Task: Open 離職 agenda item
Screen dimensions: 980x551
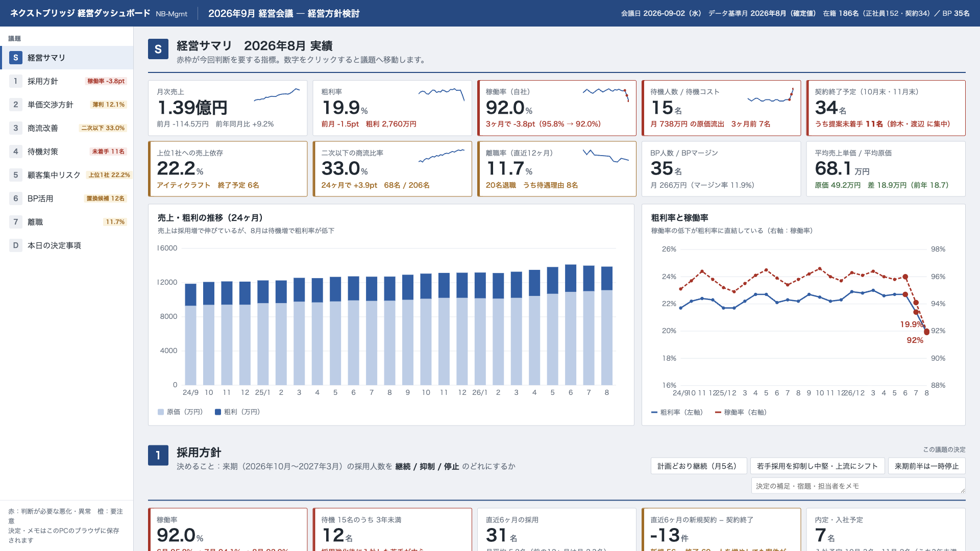Action: tap(67, 222)
